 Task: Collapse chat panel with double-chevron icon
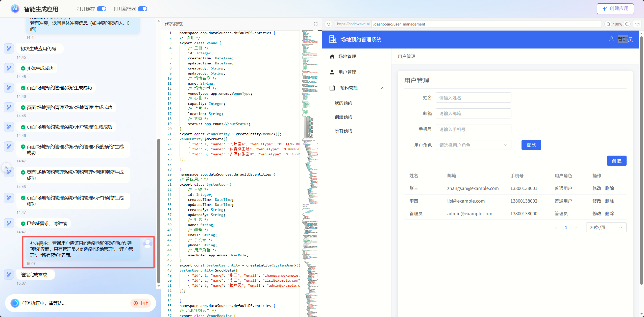click(6, 167)
